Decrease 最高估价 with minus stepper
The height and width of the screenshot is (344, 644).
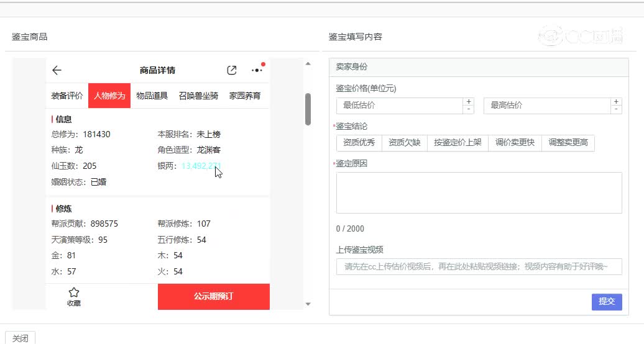[616, 110]
